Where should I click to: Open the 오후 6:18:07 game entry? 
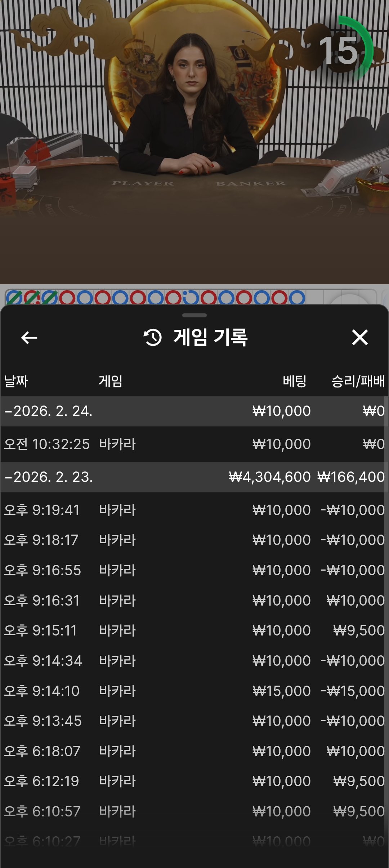[x=194, y=751]
